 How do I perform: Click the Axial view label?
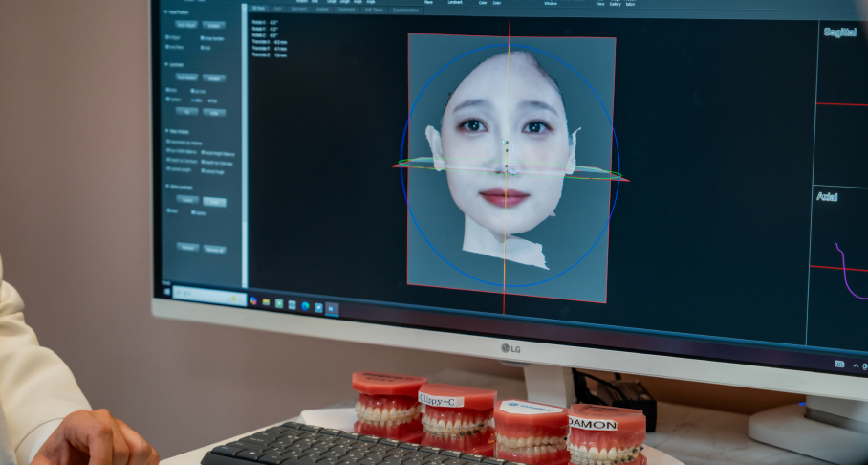tap(827, 196)
